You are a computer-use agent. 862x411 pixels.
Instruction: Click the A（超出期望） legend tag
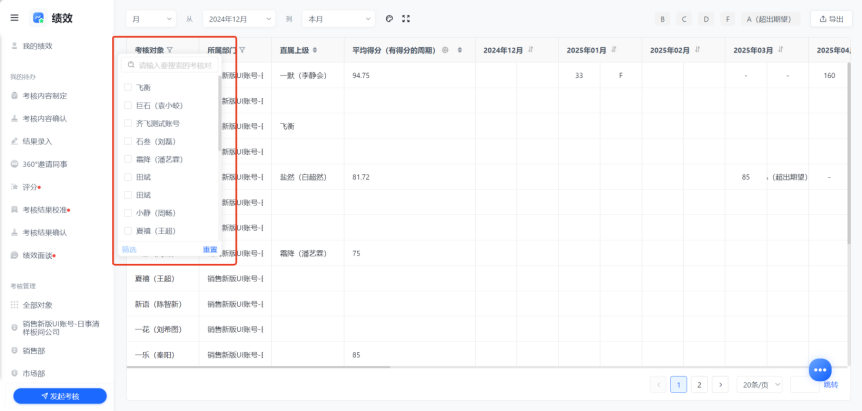point(770,19)
